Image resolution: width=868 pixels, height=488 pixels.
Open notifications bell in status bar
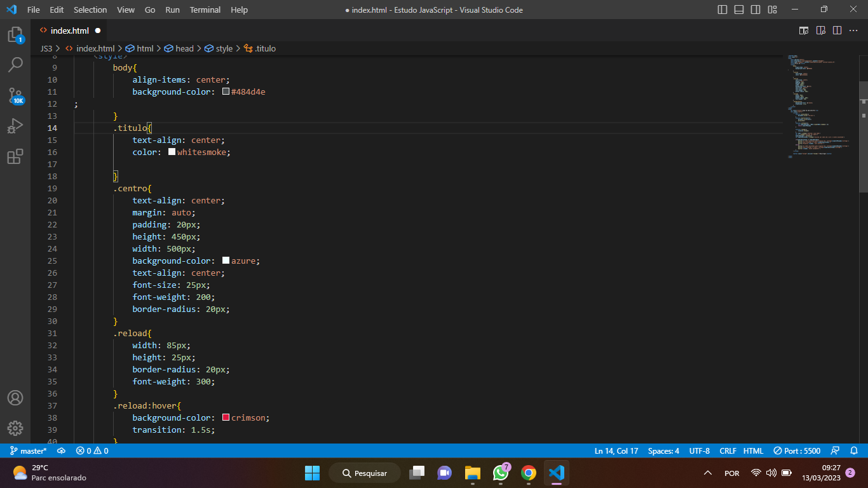click(854, 451)
